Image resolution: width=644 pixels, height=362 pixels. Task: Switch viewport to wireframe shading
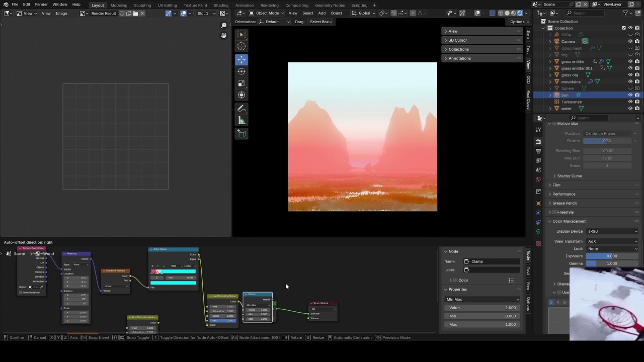500,13
